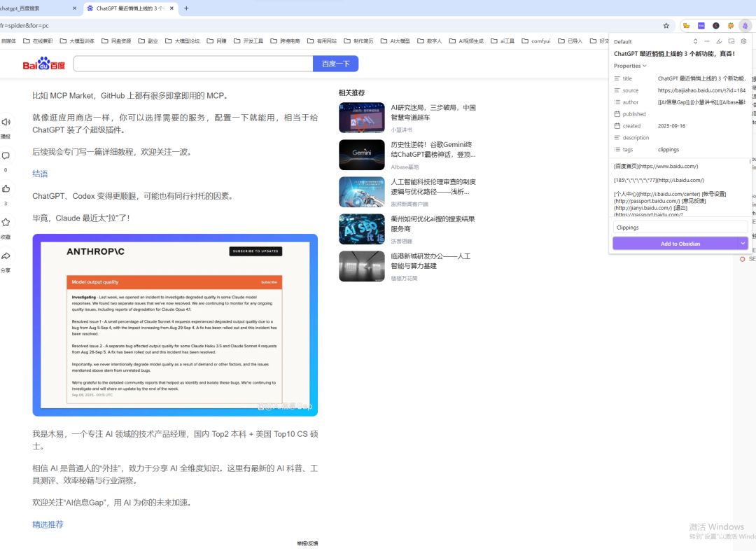Collapse the Properties section in clipper panel
Viewport: 756px width, 551px height.
(645, 65)
